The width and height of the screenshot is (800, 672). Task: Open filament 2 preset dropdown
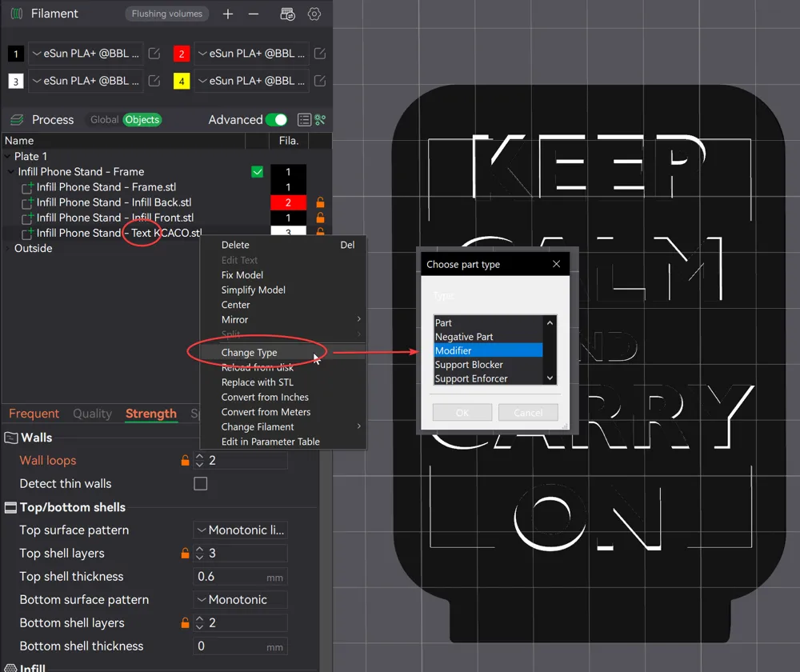tap(251, 54)
